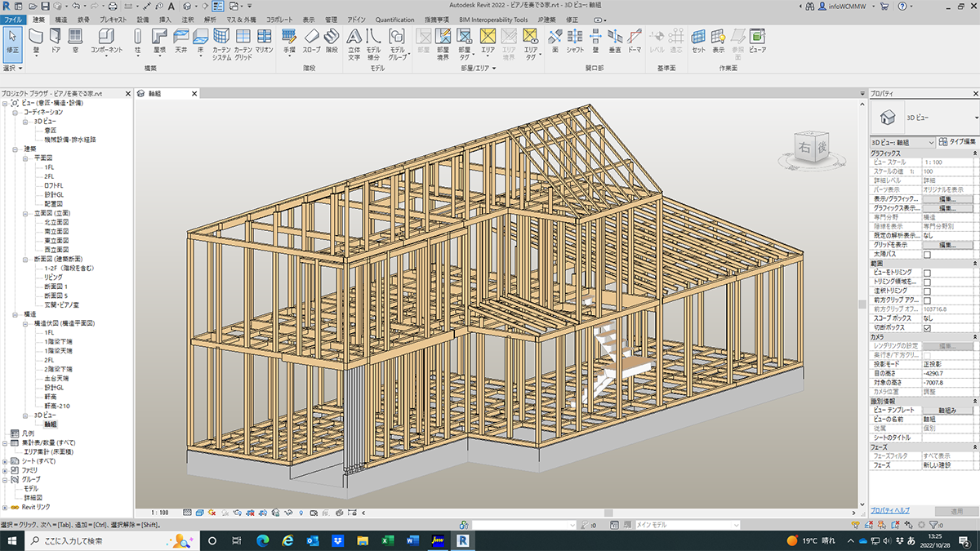The width and height of the screenshot is (980, 551).
Task: Click the タイプ編集 button
Action: pyautogui.click(x=957, y=142)
